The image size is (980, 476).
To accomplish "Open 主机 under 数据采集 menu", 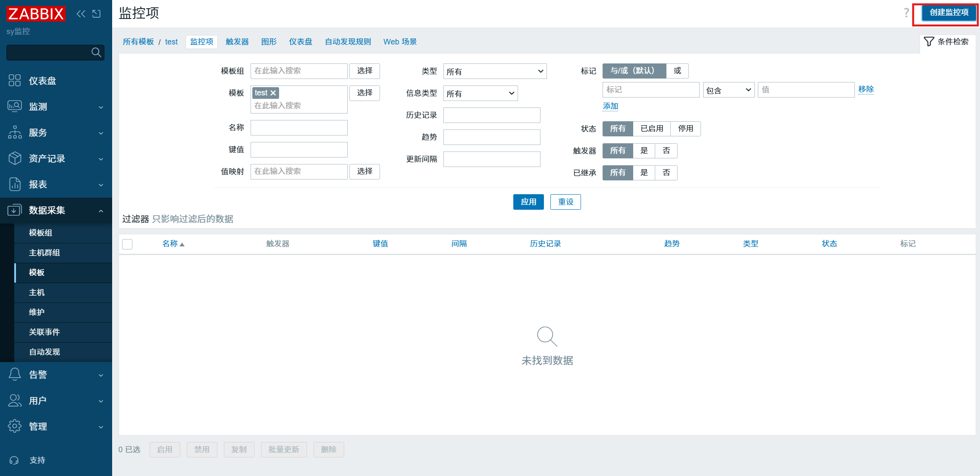I will pyautogui.click(x=37, y=292).
